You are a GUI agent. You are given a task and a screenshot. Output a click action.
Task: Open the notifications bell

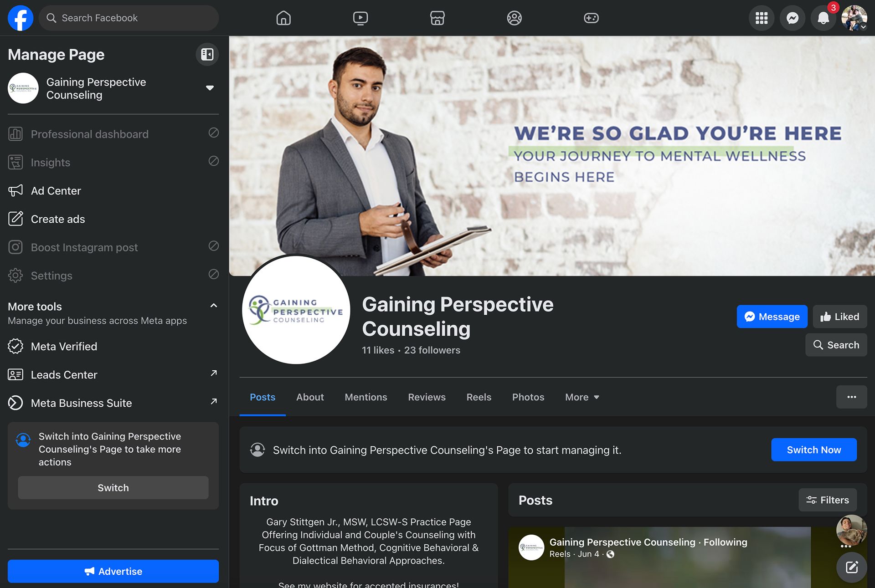click(824, 18)
